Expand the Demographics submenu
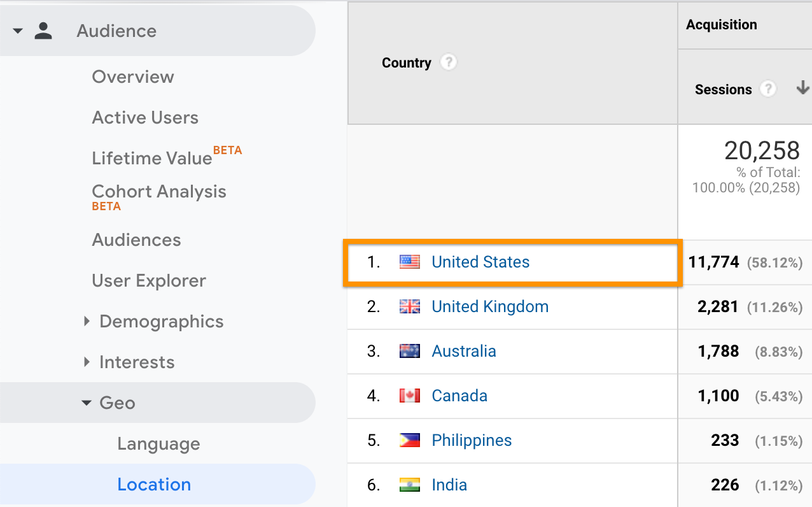The image size is (812, 507). (x=87, y=322)
